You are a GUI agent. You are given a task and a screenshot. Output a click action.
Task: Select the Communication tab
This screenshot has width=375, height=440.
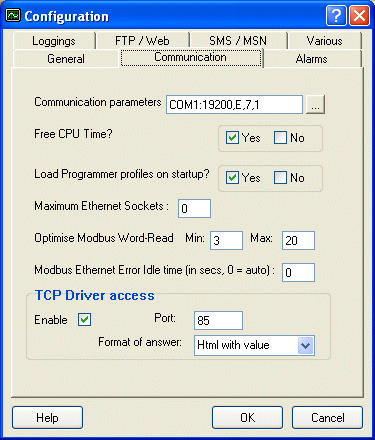[191, 57]
